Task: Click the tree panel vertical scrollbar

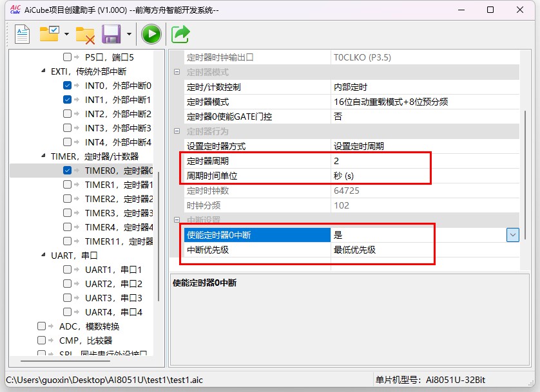Action: (x=159, y=236)
